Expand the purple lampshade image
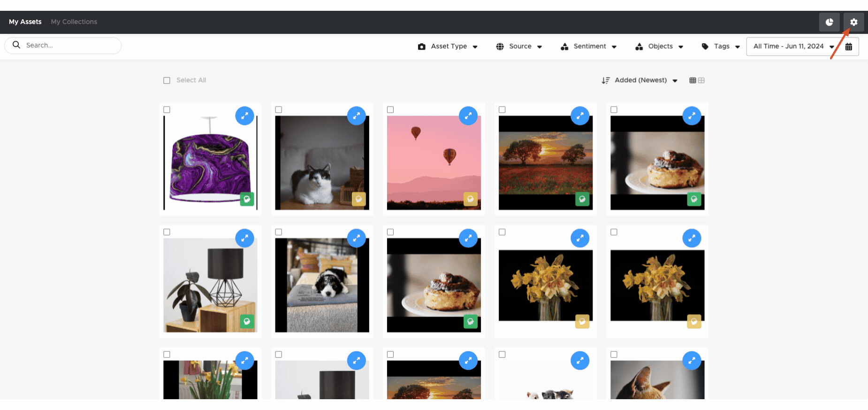This screenshot has width=868, height=410. [x=244, y=116]
